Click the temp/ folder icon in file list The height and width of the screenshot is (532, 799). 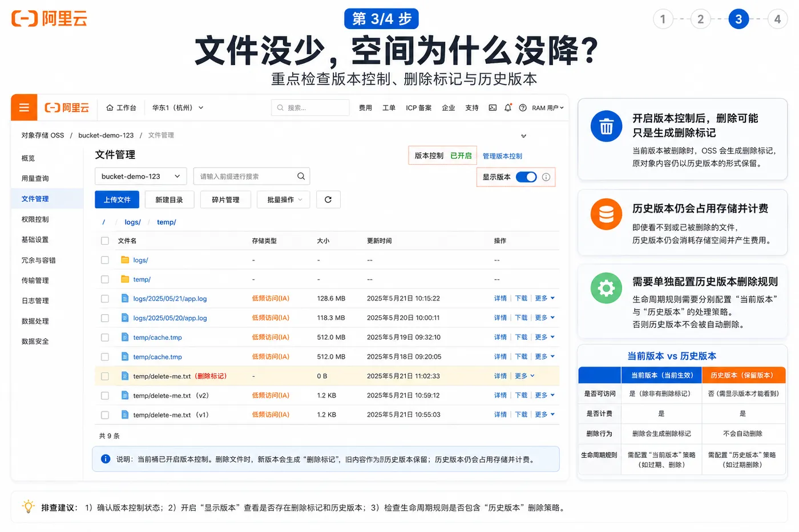pyautogui.click(x=125, y=279)
